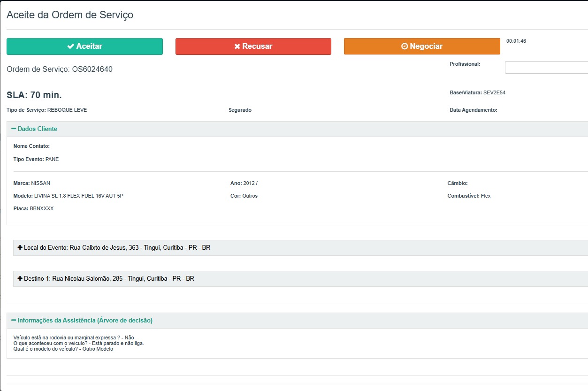
Task: Click minus icon beside Informações da Assistência
Action: [14, 321]
